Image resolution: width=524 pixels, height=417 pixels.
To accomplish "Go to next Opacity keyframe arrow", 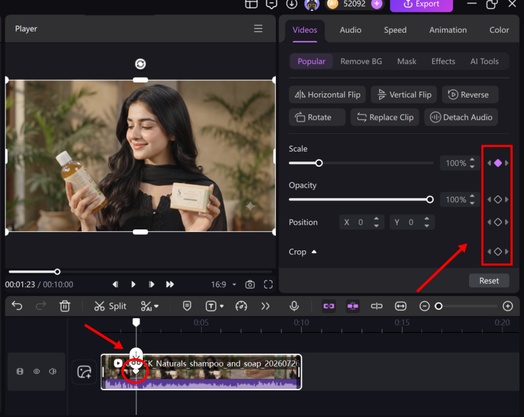I will [x=507, y=199].
